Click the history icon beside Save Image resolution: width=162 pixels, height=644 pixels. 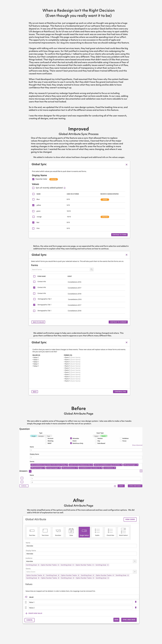point(115,486)
